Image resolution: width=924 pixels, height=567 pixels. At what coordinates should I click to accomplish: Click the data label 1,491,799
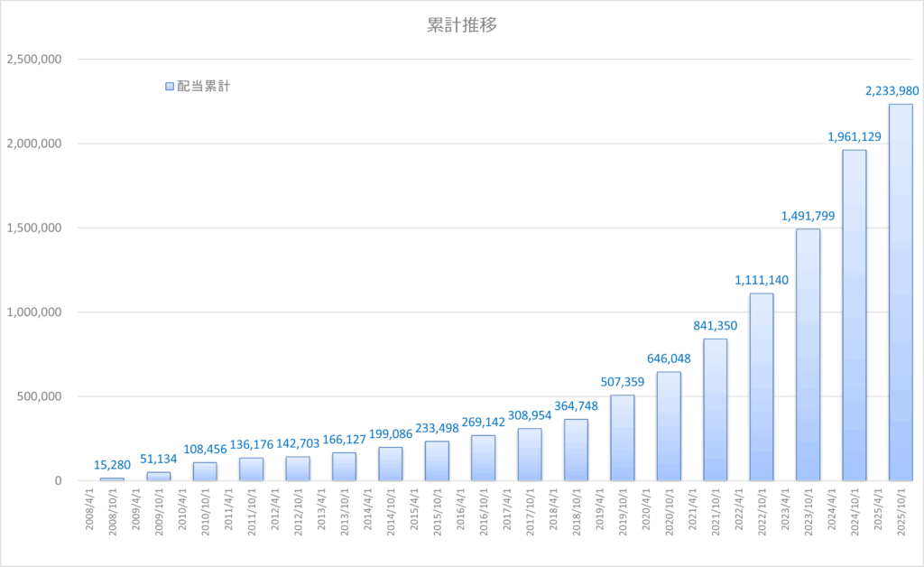(x=808, y=216)
